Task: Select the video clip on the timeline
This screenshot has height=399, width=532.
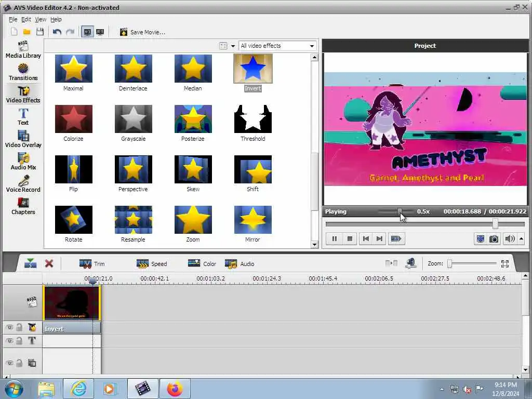Action: [x=72, y=303]
